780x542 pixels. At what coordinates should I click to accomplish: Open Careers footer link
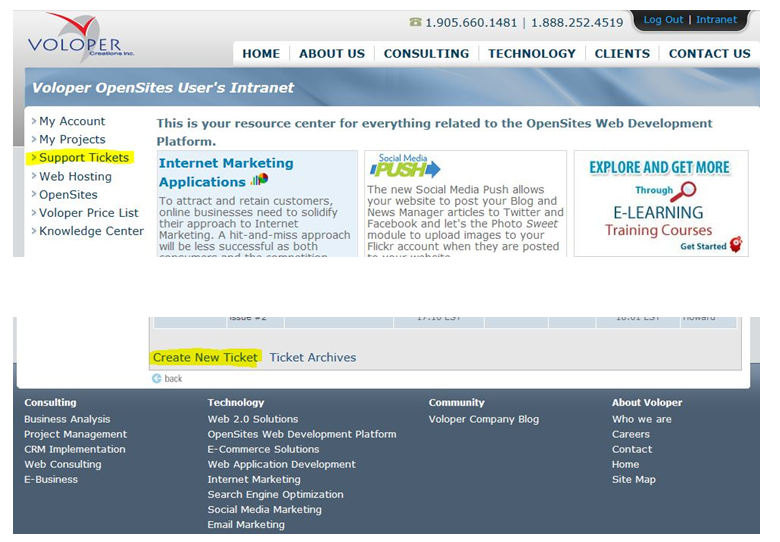(631, 434)
